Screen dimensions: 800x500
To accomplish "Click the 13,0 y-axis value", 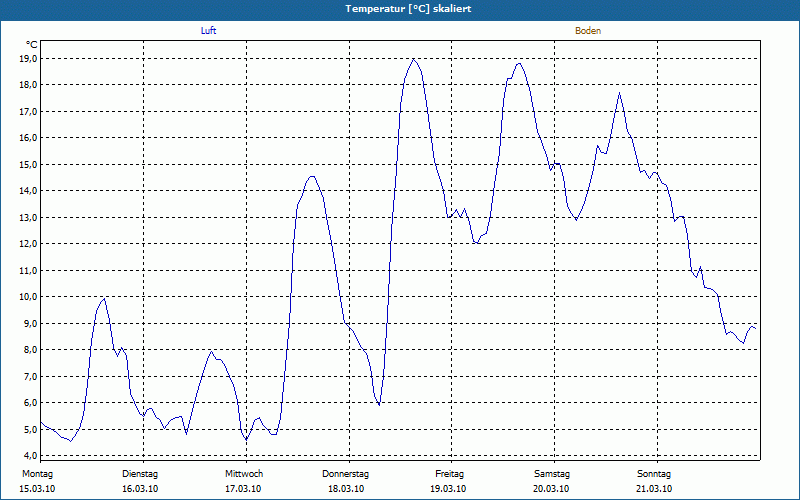I will pyautogui.click(x=30, y=217).
